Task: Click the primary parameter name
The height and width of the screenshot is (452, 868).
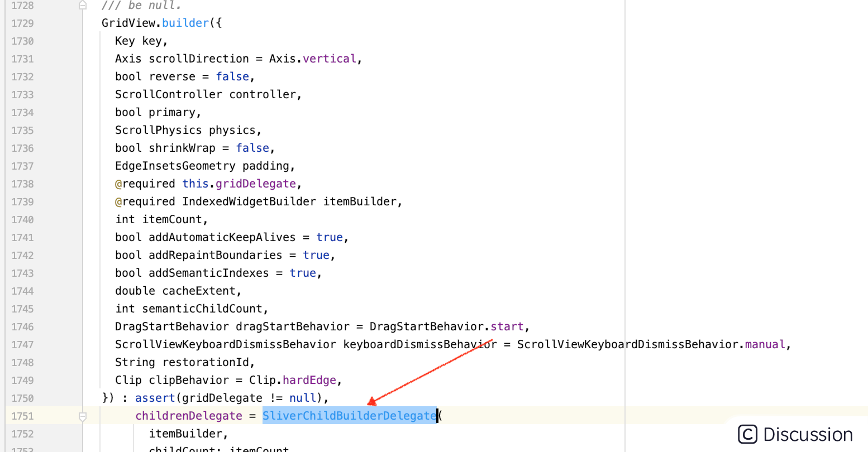Action: tap(172, 112)
